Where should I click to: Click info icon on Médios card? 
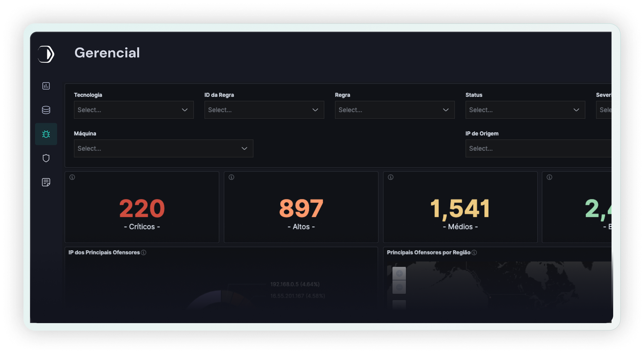coord(391,177)
